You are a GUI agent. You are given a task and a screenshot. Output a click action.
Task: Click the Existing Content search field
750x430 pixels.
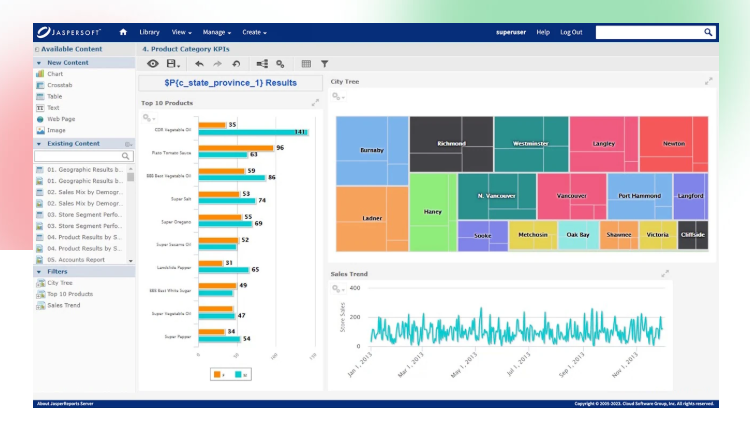[x=84, y=156]
